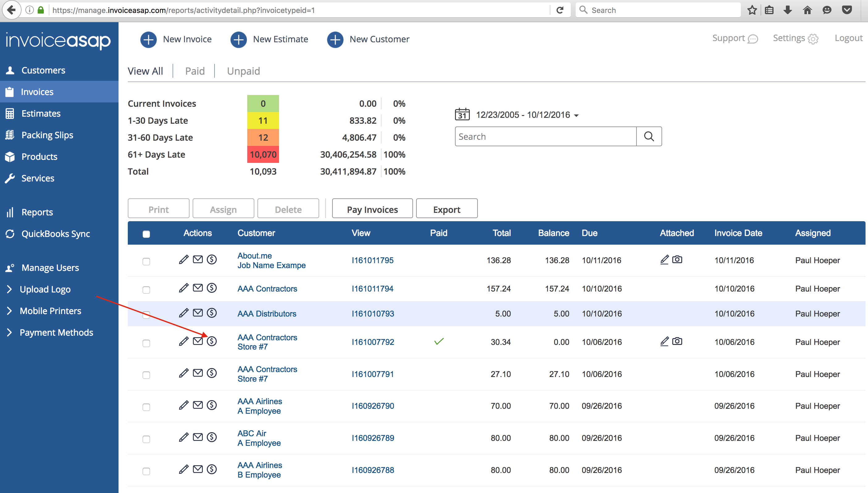Image resolution: width=868 pixels, height=493 pixels.
Task: Click red 61+ Days Late count box
Action: (263, 154)
